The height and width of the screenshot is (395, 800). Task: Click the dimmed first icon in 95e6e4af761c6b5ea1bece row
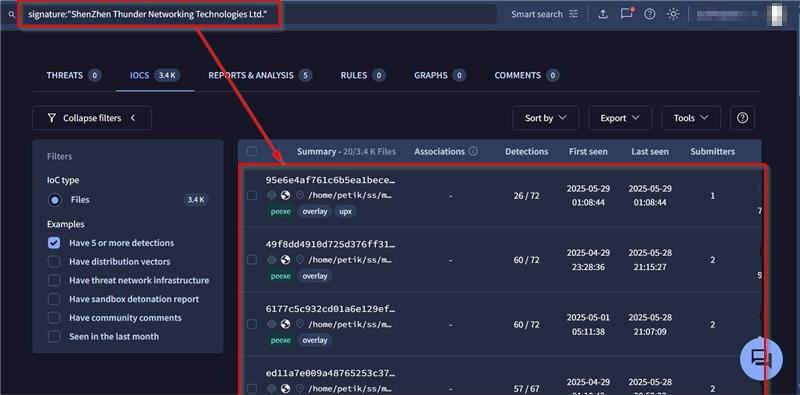tap(271, 195)
